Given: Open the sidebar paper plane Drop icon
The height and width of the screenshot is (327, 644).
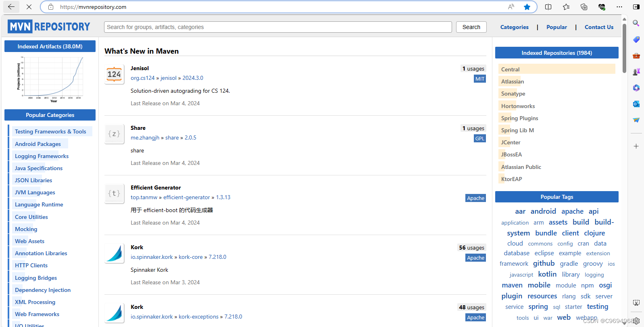Looking at the screenshot, I should [x=636, y=120].
